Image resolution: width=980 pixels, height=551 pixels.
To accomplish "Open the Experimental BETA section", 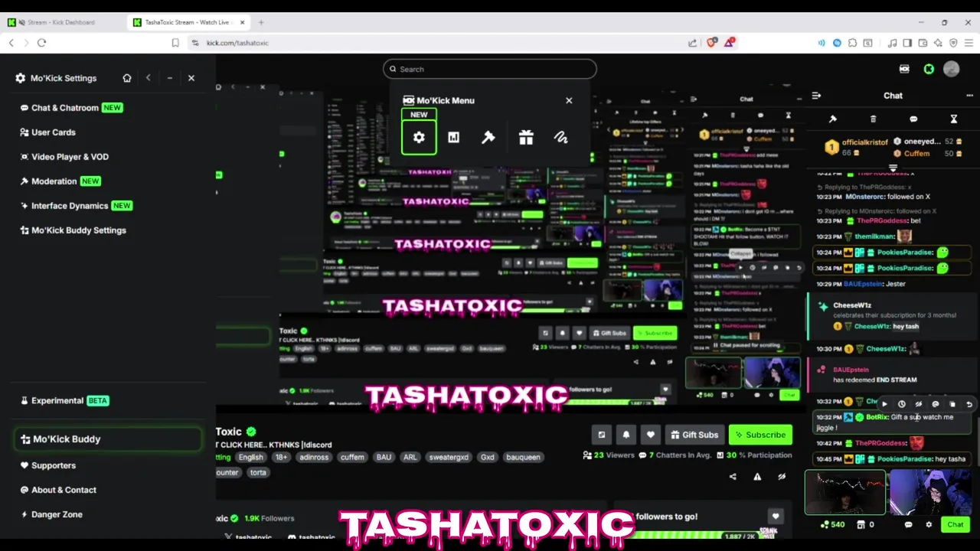I will tap(64, 400).
